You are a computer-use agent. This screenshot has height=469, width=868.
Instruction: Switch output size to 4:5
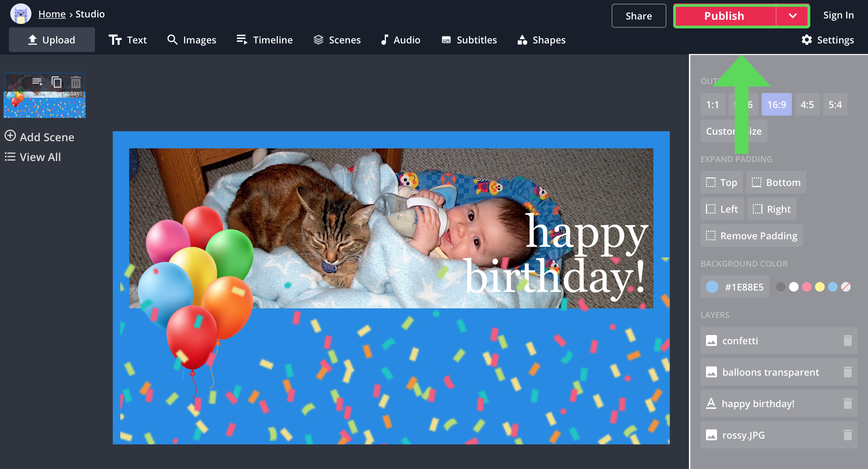pos(807,104)
